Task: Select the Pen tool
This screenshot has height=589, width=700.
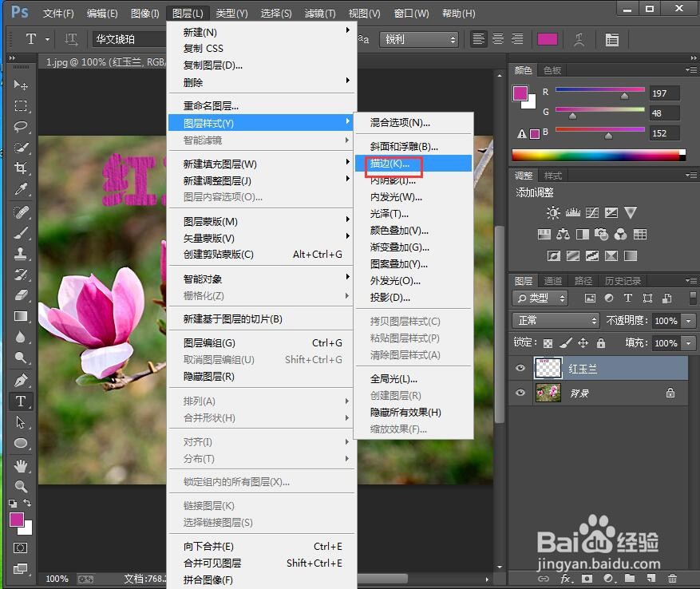Action: (x=22, y=379)
